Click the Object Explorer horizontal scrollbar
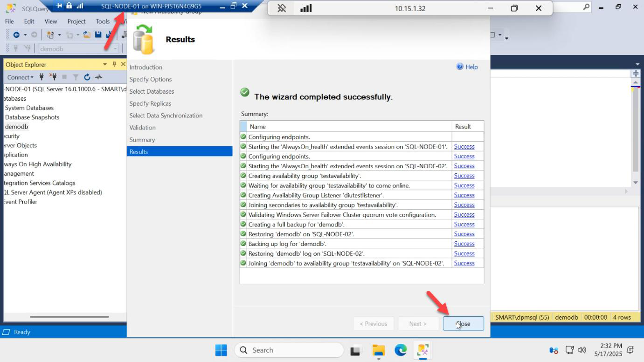The width and height of the screenshot is (644, 362). tap(69, 317)
